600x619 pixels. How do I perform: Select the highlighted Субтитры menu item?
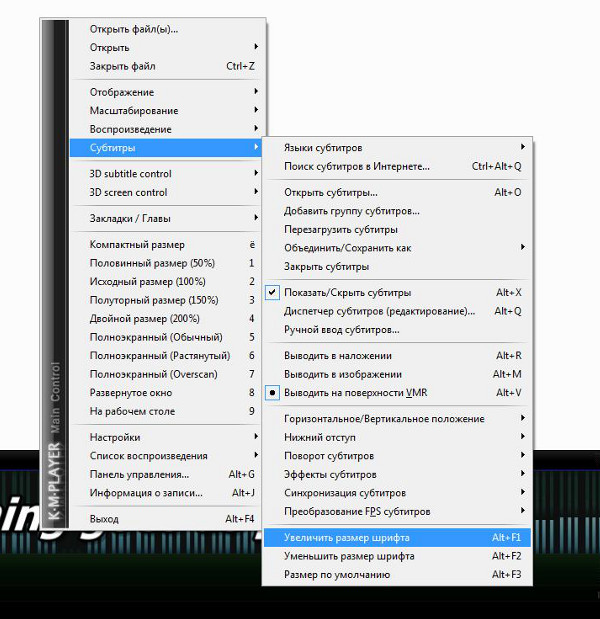click(x=165, y=148)
